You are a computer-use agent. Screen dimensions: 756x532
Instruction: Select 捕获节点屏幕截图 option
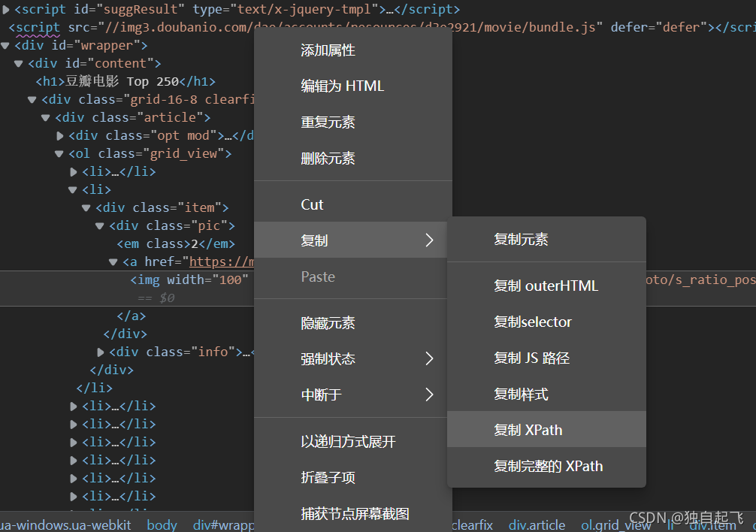tap(353, 514)
